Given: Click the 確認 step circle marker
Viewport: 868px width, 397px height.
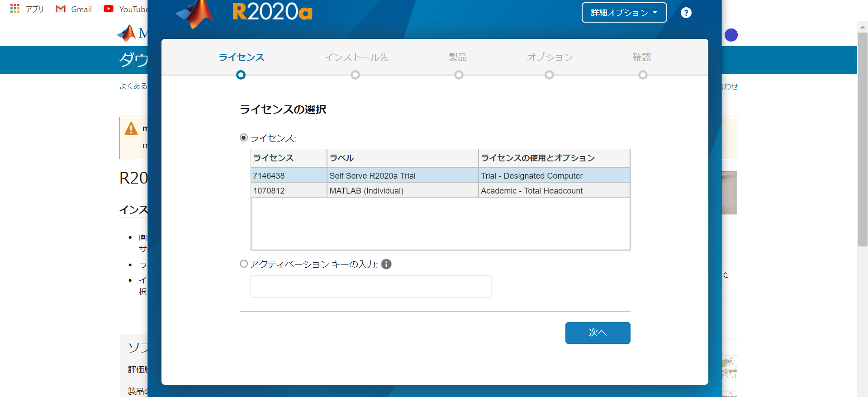Looking at the screenshot, I should (643, 75).
